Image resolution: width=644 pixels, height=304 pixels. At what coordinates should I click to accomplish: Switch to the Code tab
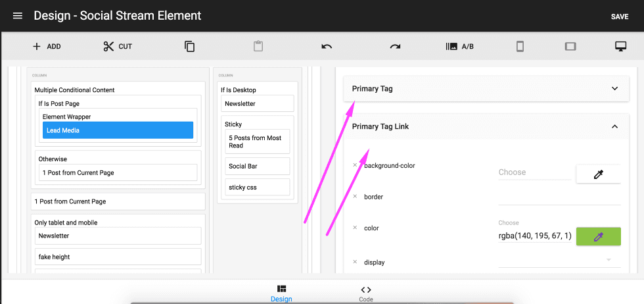[366, 293]
